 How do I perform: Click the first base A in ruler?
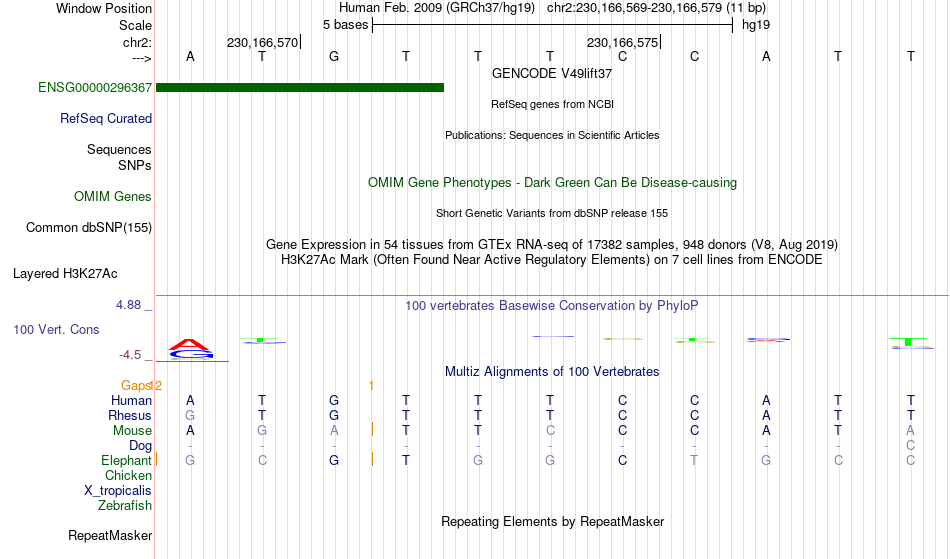(x=190, y=57)
